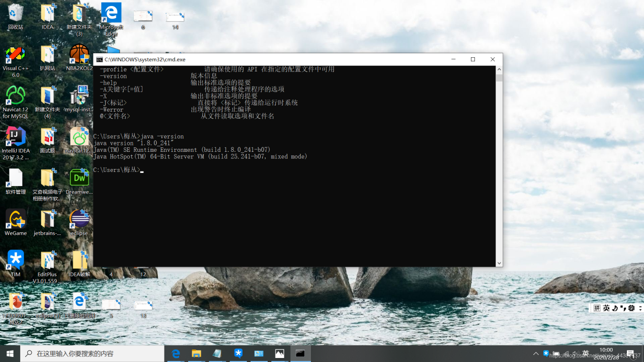Launch Microsoft Edge desktop shortcut
644x362 pixels.
tap(111, 20)
